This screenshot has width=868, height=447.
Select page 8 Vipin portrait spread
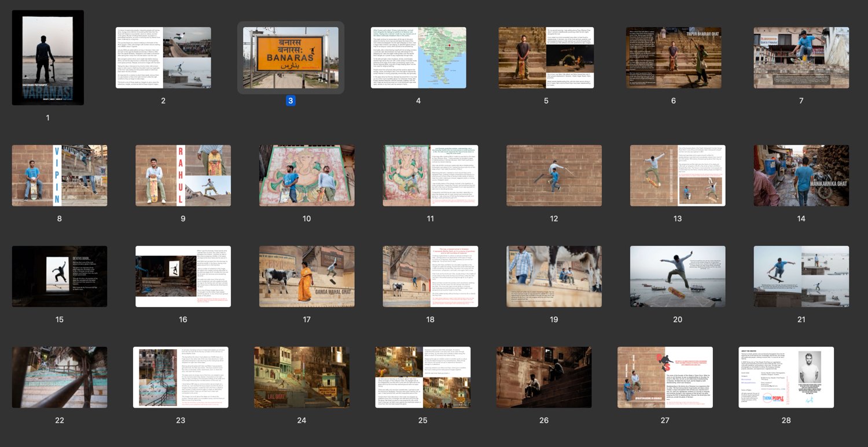[x=60, y=176]
